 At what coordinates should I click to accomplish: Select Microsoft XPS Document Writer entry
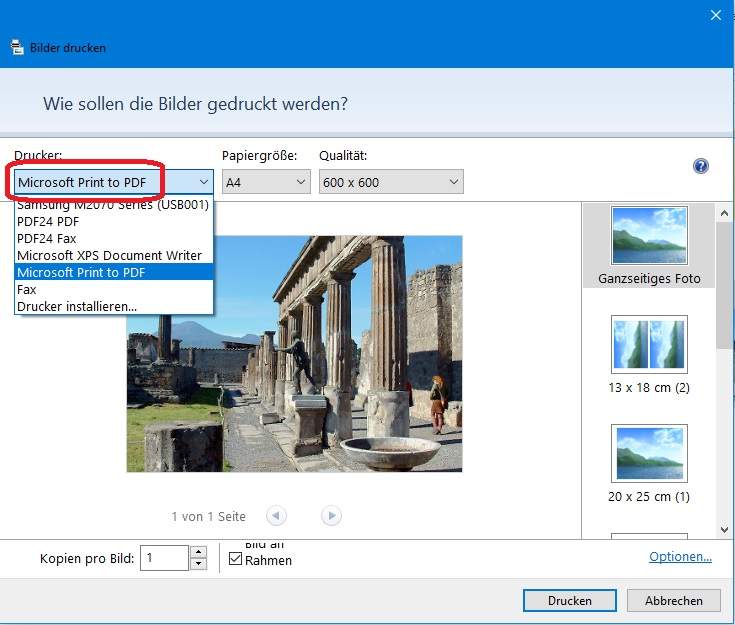tap(114, 255)
